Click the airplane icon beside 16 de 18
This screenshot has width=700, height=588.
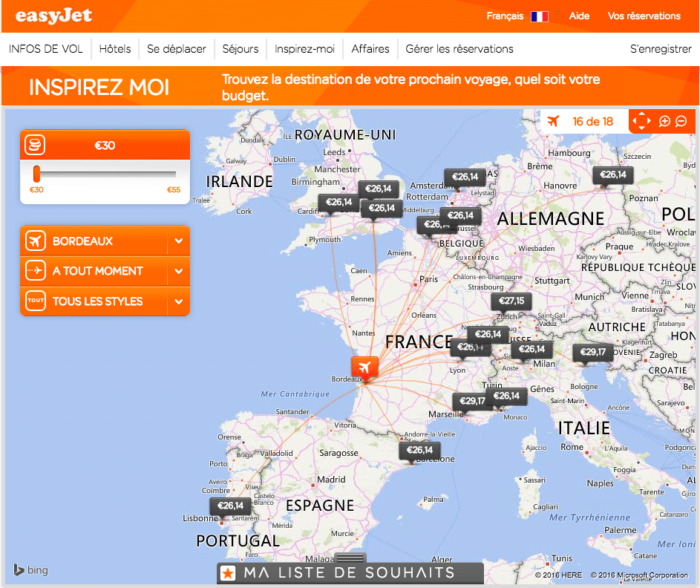tap(553, 121)
